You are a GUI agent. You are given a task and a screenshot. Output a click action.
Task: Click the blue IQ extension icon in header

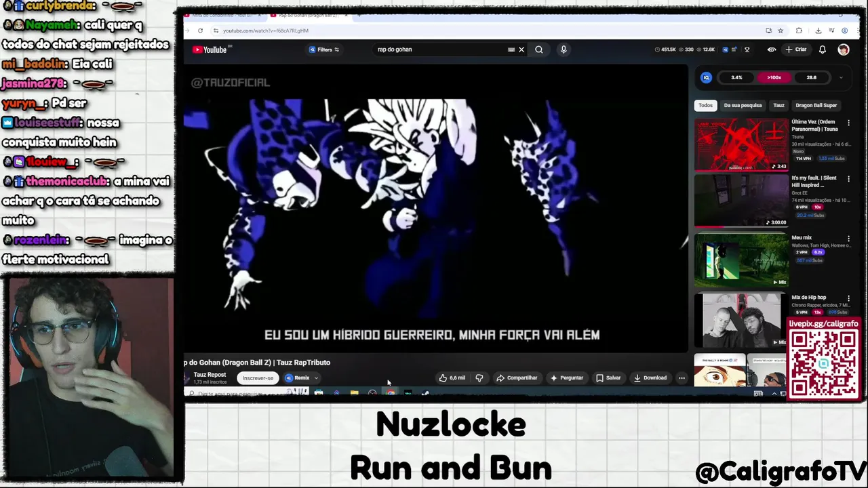pyautogui.click(x=726, y=49)
